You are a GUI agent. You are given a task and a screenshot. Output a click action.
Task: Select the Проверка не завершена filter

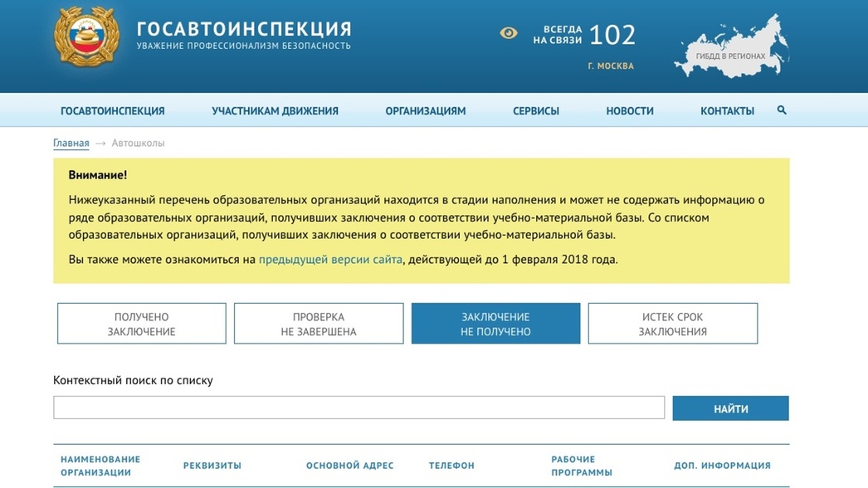pyautogui.click(x=319, y=324)
